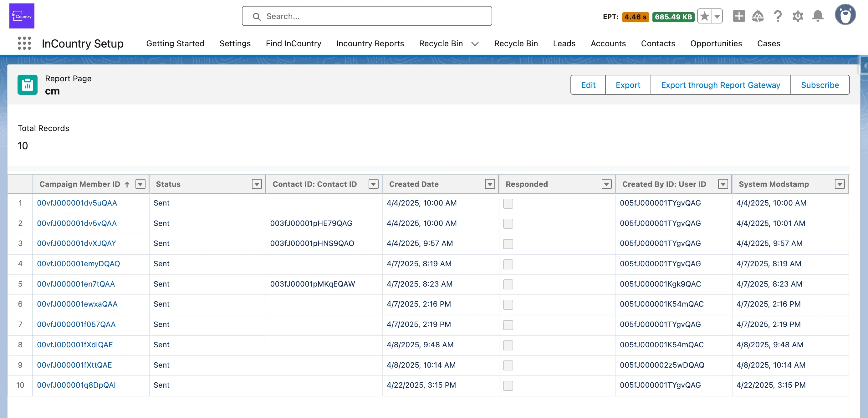Viewport: 868px width, 418px height.
Task: Toggle Responded checkbox in row 5
Action: 508,284
